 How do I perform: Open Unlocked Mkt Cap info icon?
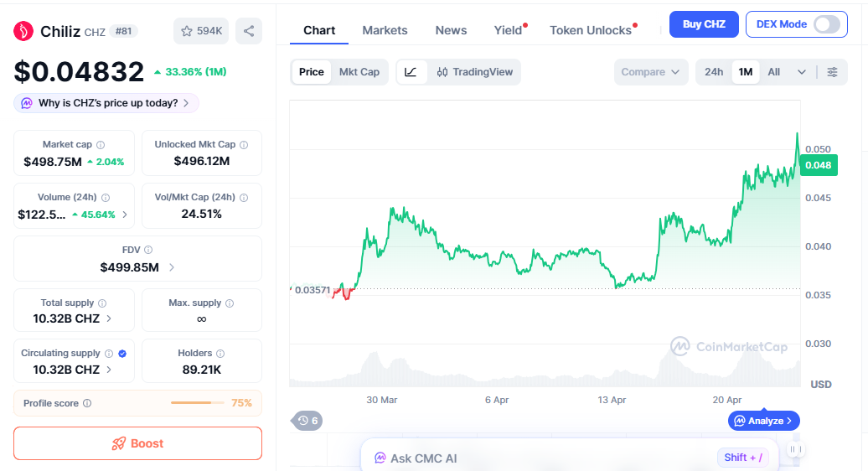tap(244, 145)
